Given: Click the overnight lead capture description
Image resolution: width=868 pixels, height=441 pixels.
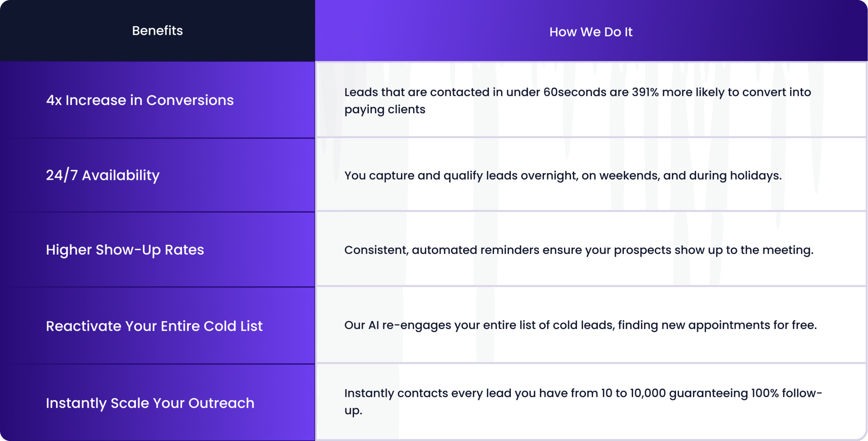Looking at the screenshot, I should pos(563,176).
